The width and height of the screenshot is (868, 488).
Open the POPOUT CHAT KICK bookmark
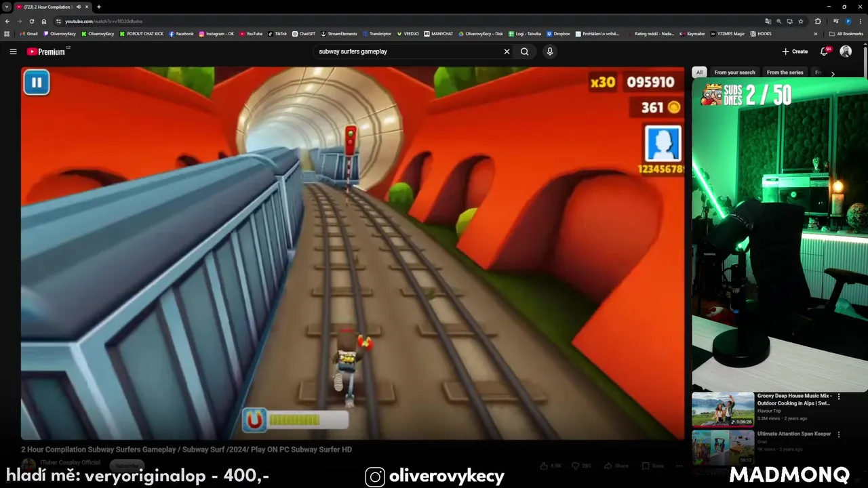(x=142, y=34)
